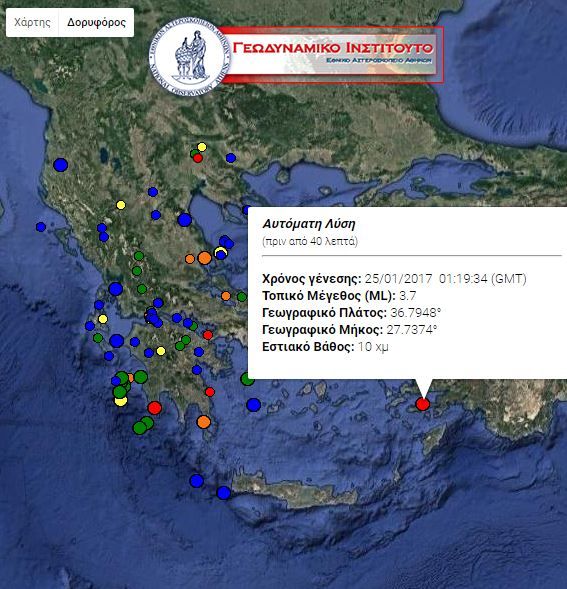
Task: Select the yellow marker in central Peloponnese
Action: (x=161, y=351)
